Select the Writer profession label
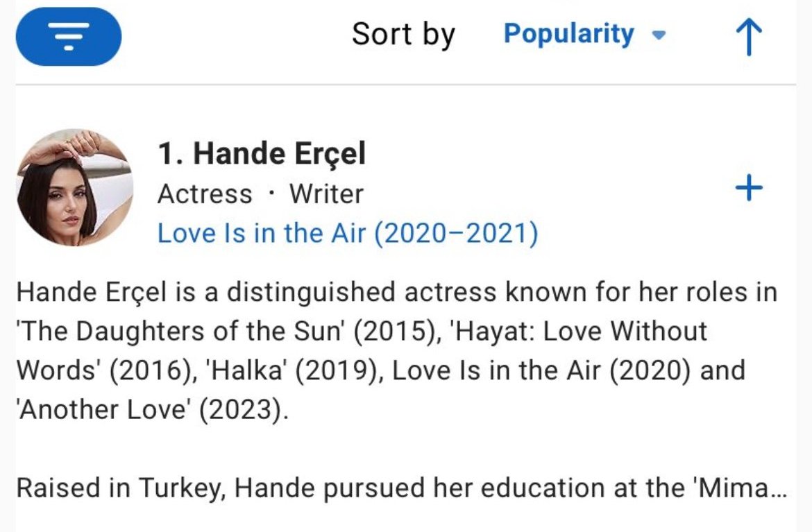 click(x=326, y=194)
